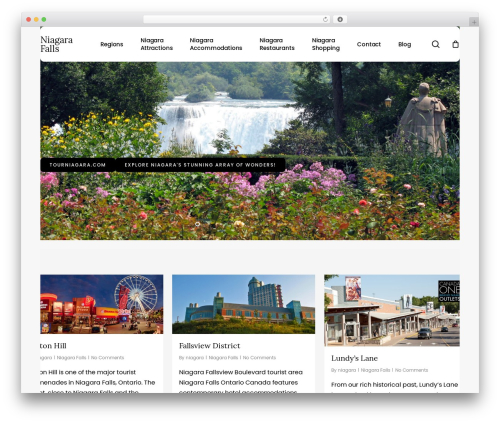
Task: Open the Lundy's Lane outlets thumbnail
Action: click(x=392, y=310)
